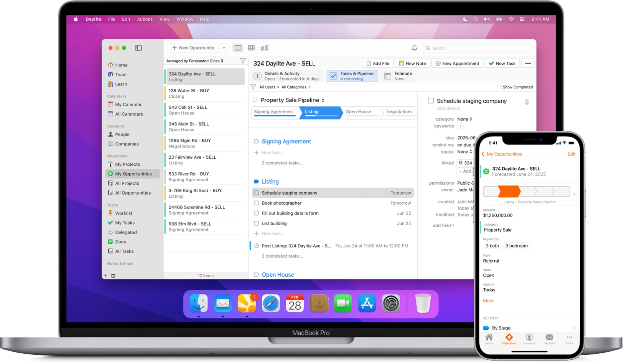This screenshot has height=364, width=629.
Task: Pin the Schedule staging company task
Action: click(527, 102)
